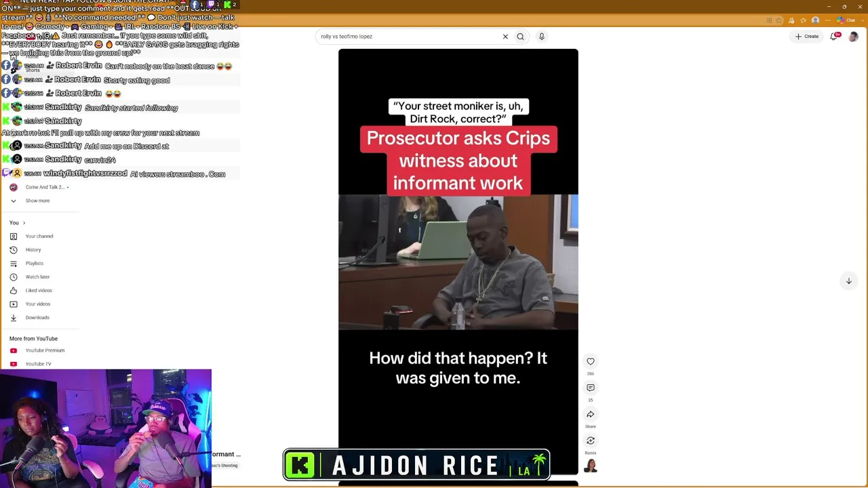Screen dimensions: 868x488
Task: Click the webcam overlay of the streamers
Action: click(106, 428)
